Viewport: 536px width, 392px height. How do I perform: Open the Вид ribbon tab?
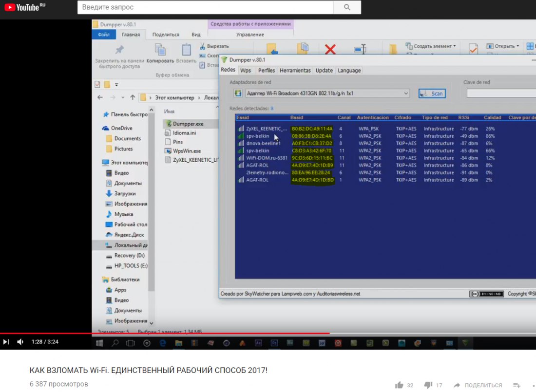tap(196, 35)
